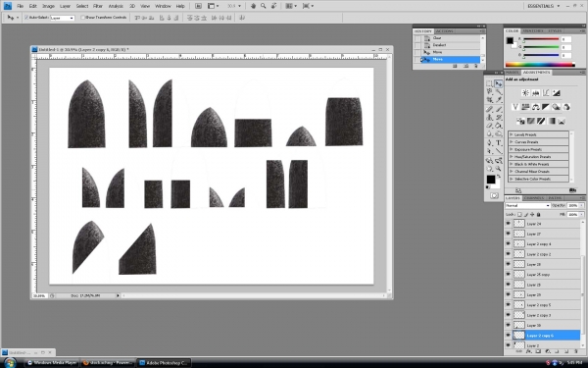Expand Selective Color Presets list
This screenshot has height=368, width=588.
coord(511,179)
